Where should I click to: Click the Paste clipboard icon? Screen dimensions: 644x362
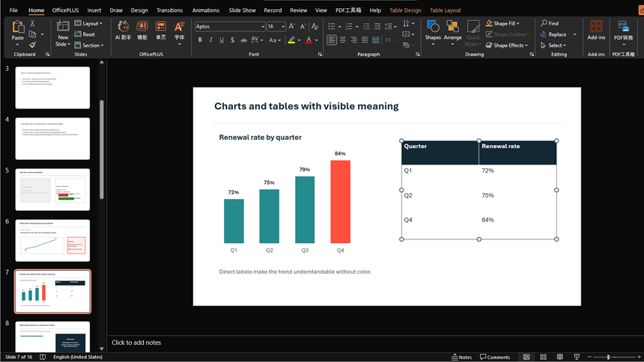(x=18, y=27)
